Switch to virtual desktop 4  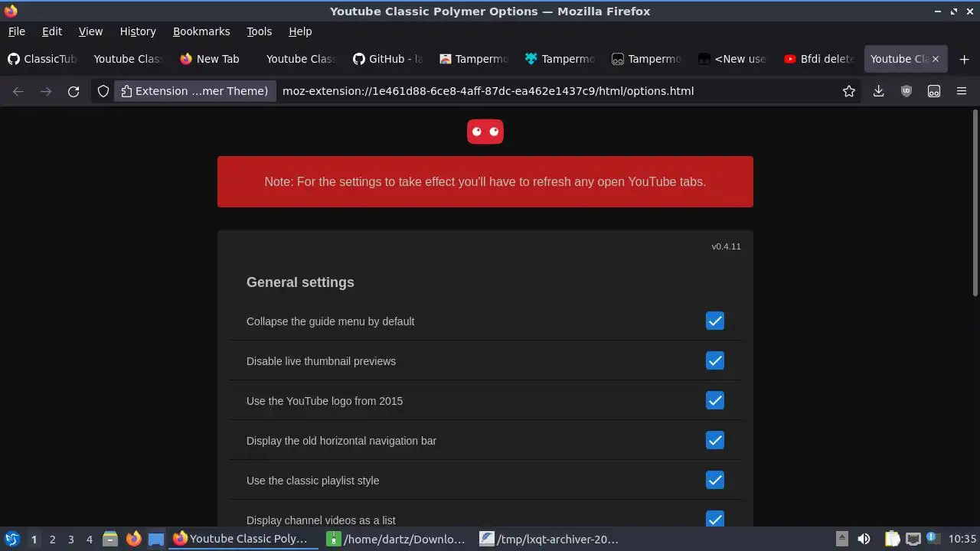[89, 540]
